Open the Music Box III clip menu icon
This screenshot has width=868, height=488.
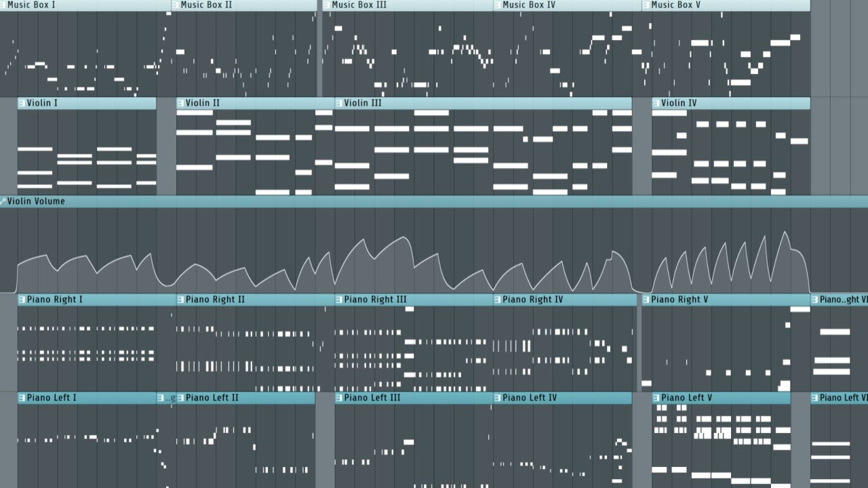[x=326, y=5]
